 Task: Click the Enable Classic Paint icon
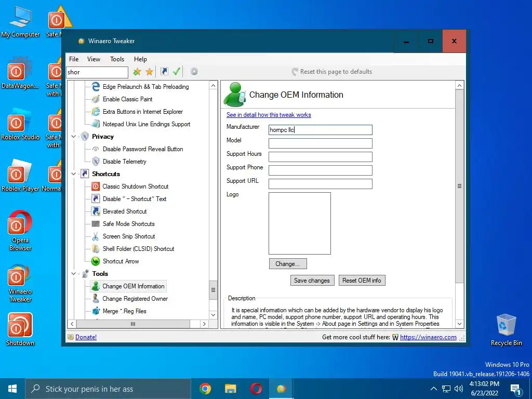coord(96,99)
